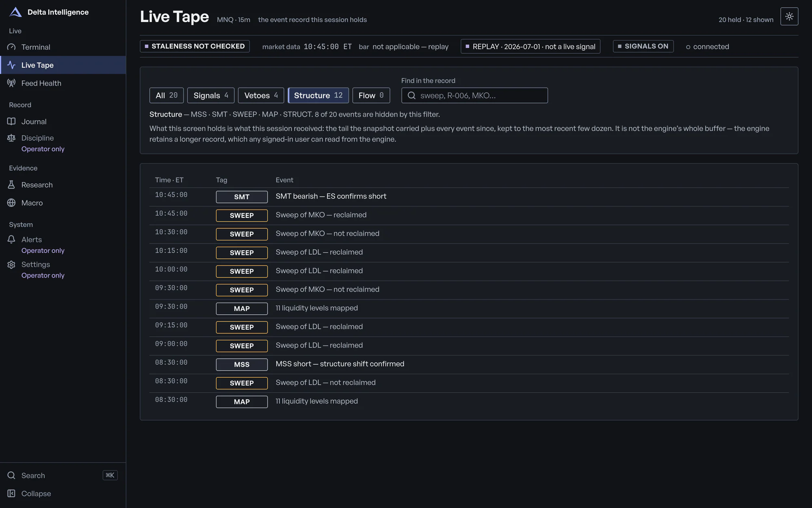Collapse the sidebar via Collapse label

click(36, 493)
